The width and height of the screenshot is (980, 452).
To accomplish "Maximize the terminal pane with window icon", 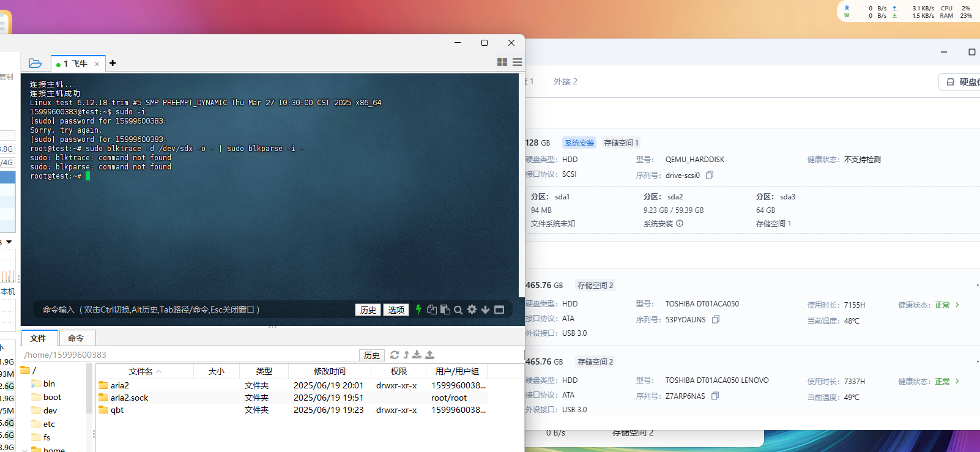I will 499,309.
